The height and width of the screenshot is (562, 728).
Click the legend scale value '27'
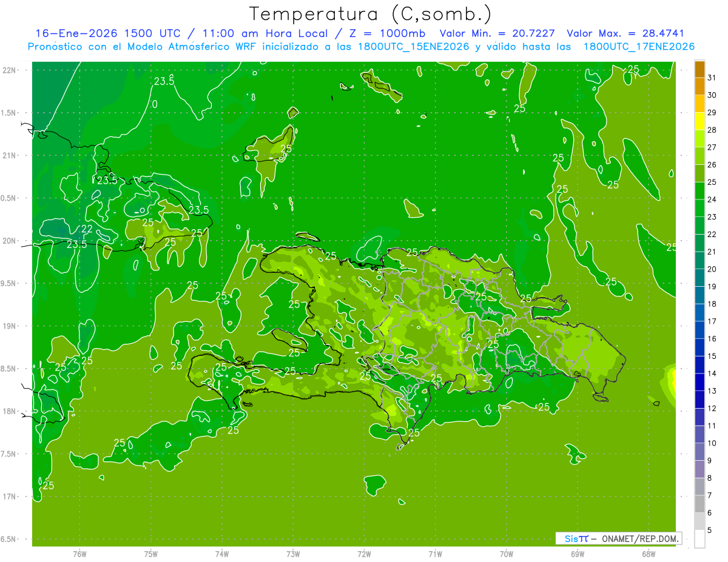coord(712,147)
